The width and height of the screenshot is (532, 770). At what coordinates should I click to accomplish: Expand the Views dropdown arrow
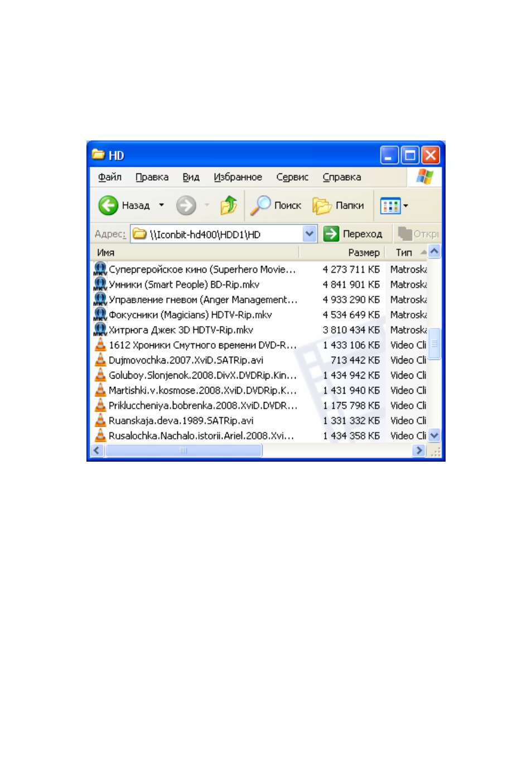(x=406, y=206)
